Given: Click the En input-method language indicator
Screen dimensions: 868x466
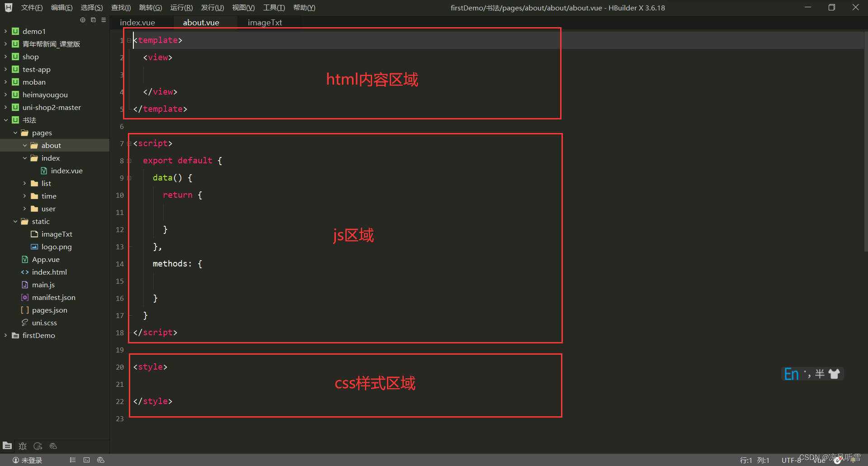Looking at the screenshot, I should click(x=791, y=374).
